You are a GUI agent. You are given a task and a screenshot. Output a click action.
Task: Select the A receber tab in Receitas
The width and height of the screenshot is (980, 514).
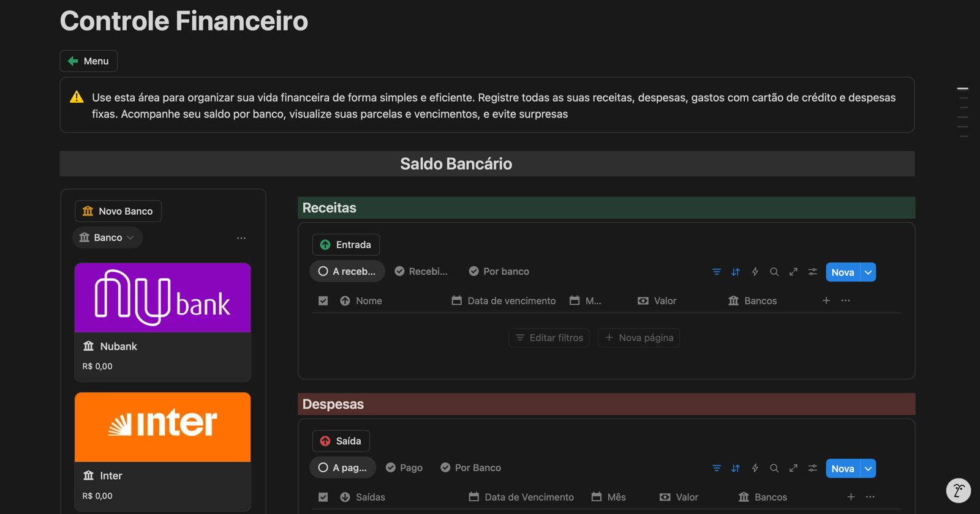pyautogui.click(x=347, y=271)
